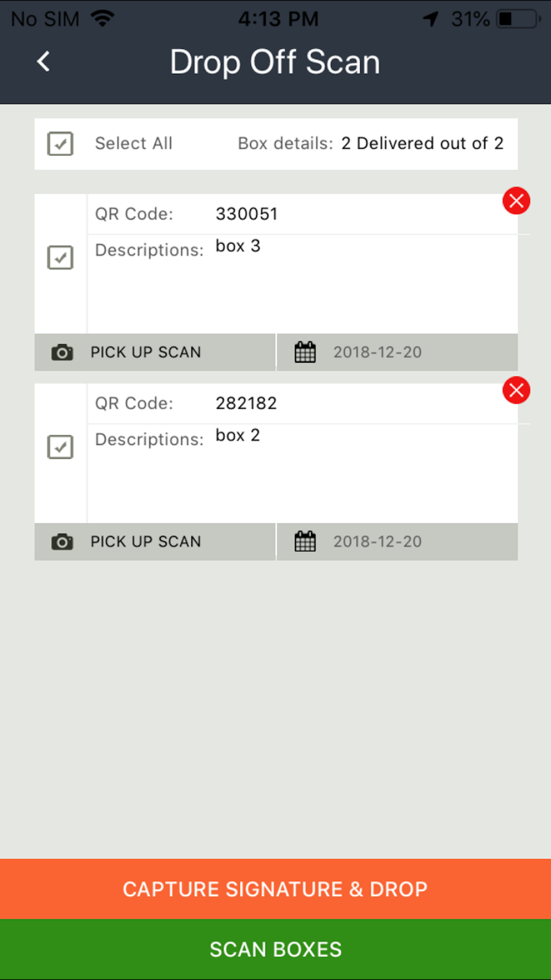Open calendar icon for box 2

click(x=305, y=542)
